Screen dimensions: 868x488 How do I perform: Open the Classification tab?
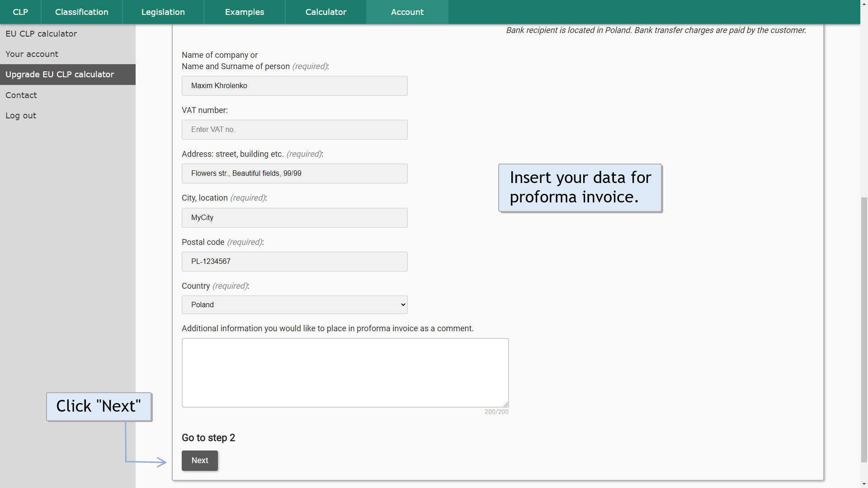tap(82, 12)
